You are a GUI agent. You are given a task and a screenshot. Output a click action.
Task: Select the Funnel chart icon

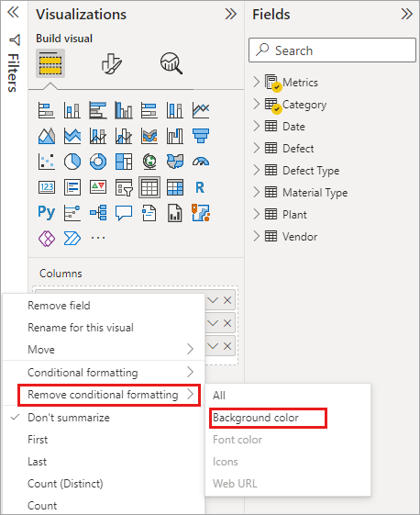click(x=201, y=136)
